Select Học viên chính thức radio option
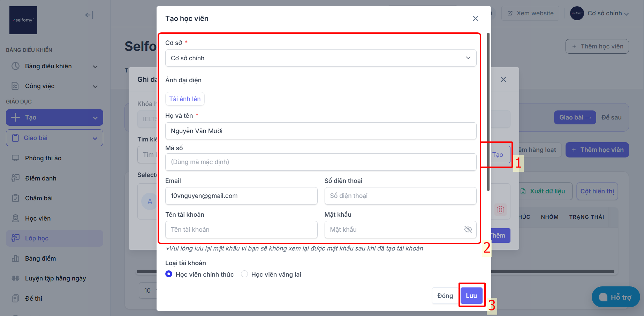644x316 pixels. click(x=169, y=274)
